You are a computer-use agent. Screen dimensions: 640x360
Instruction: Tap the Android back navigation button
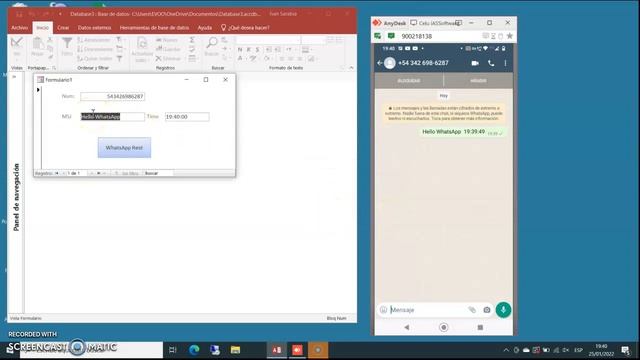(x=407, y=327)
